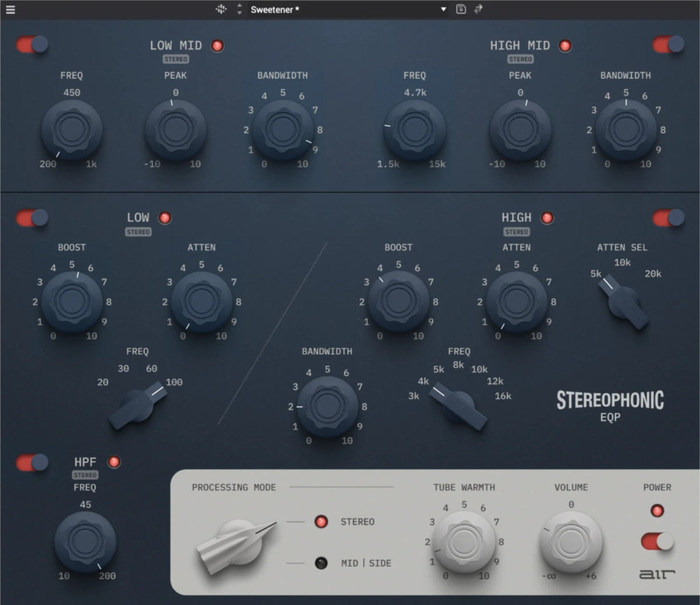Toggle the Low band switch

(x=32, y=218)
